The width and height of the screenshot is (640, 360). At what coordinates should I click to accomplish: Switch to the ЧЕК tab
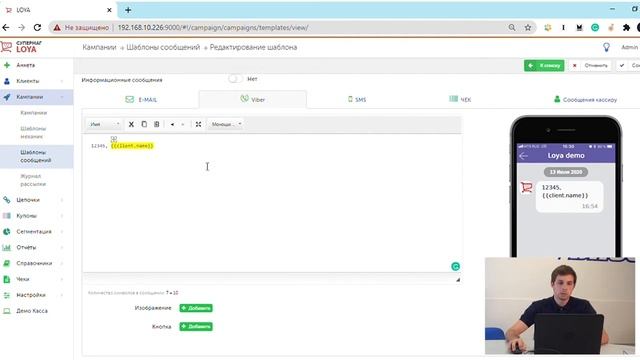(460, 99)
